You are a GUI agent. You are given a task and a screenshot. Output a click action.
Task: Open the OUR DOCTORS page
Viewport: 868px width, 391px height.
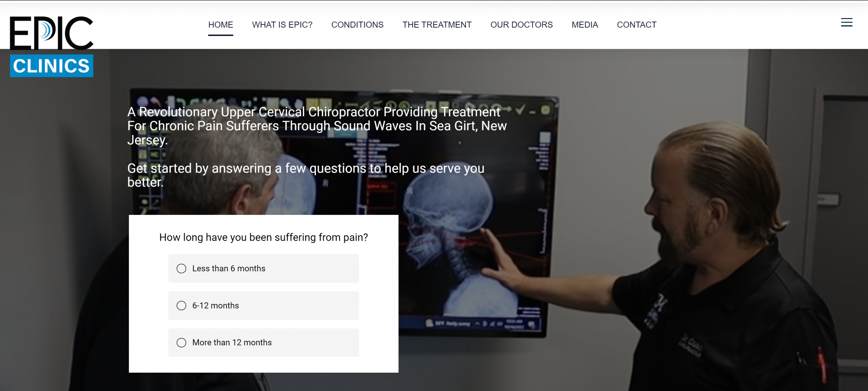tap(521, 25)
